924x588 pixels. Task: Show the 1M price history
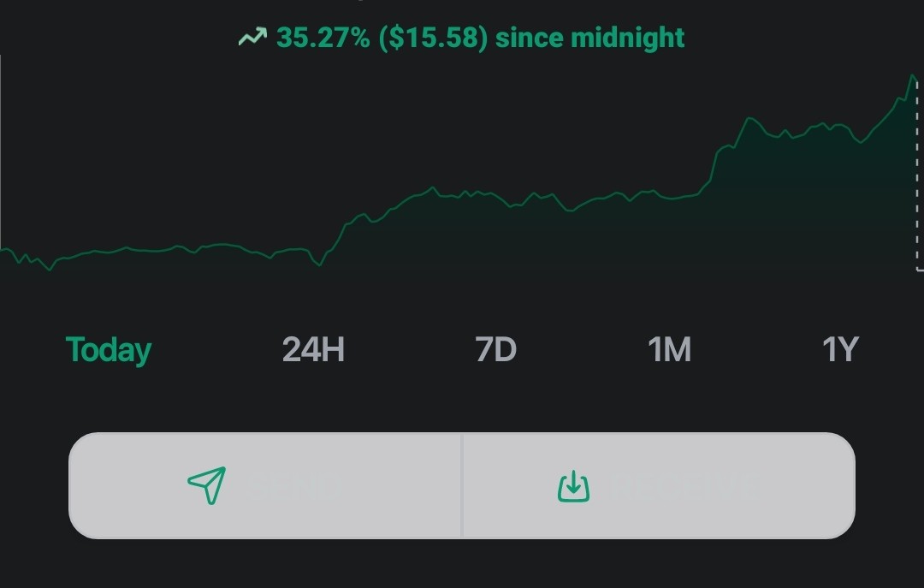click(x=669, y=349)
